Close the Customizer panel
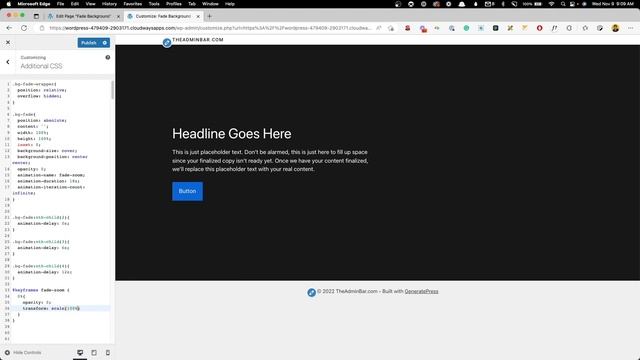Screen dimensions: 640x360 (x=8, y=42)
